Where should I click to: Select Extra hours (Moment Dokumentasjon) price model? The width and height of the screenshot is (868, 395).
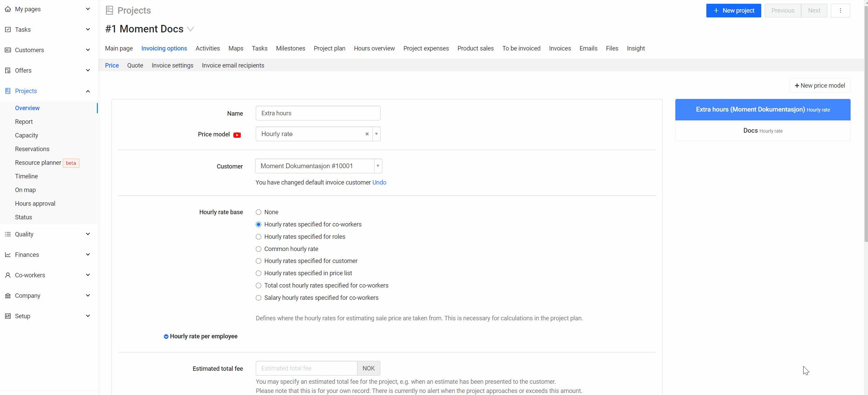[763, 109]
